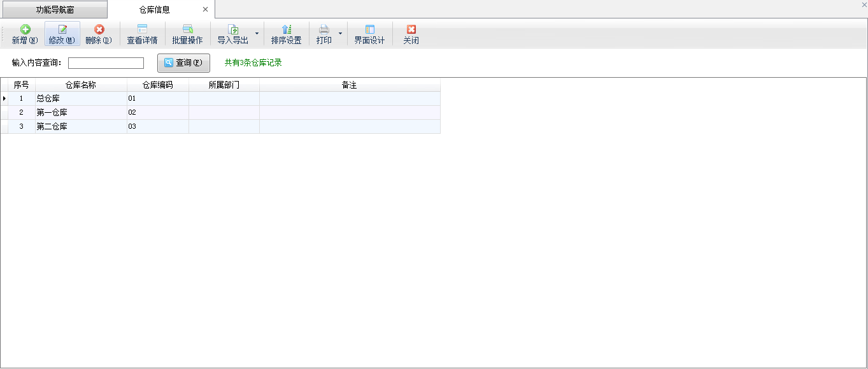
Task: Expand the 打印 dropdown arrow
Action: pyautogui.click(x=340, y=33)
